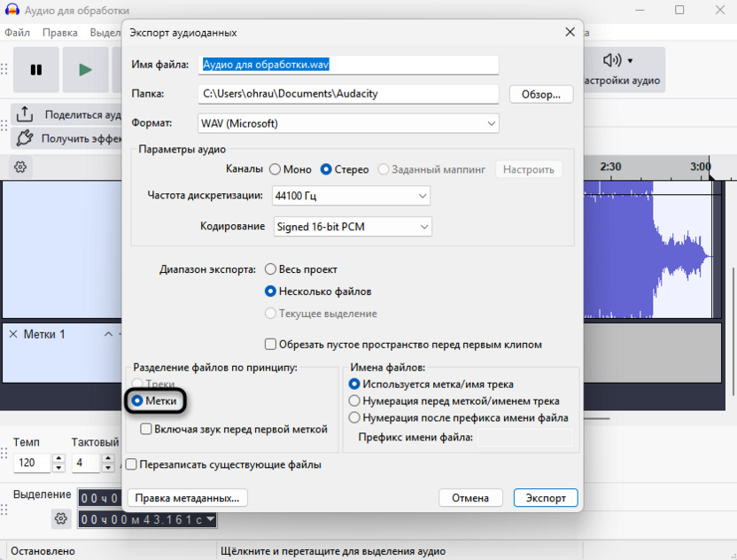Click the time signature field 4
The image size is (737, 560).
pyautogui.click(x=86, y=463)
